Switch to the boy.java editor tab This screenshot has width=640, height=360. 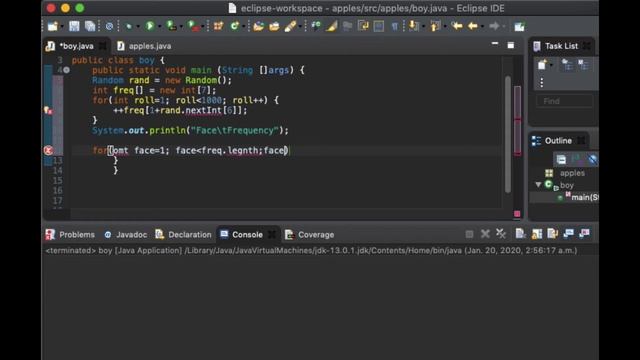(x=77, y=46)
